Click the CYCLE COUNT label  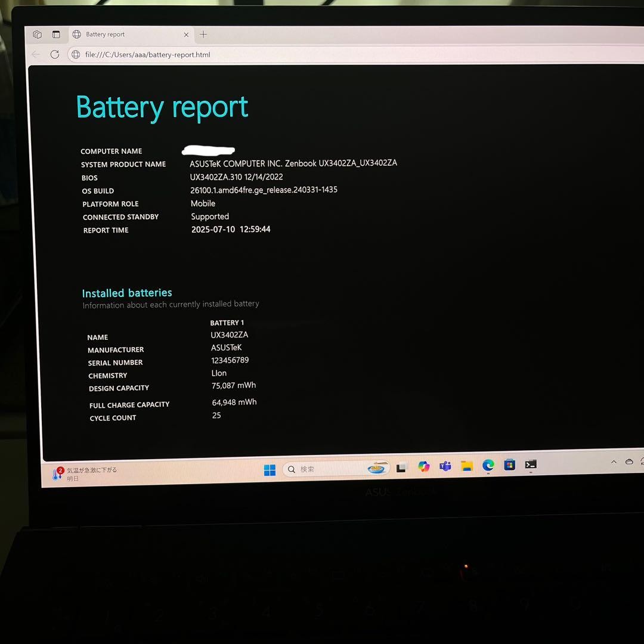coord(113,417)
